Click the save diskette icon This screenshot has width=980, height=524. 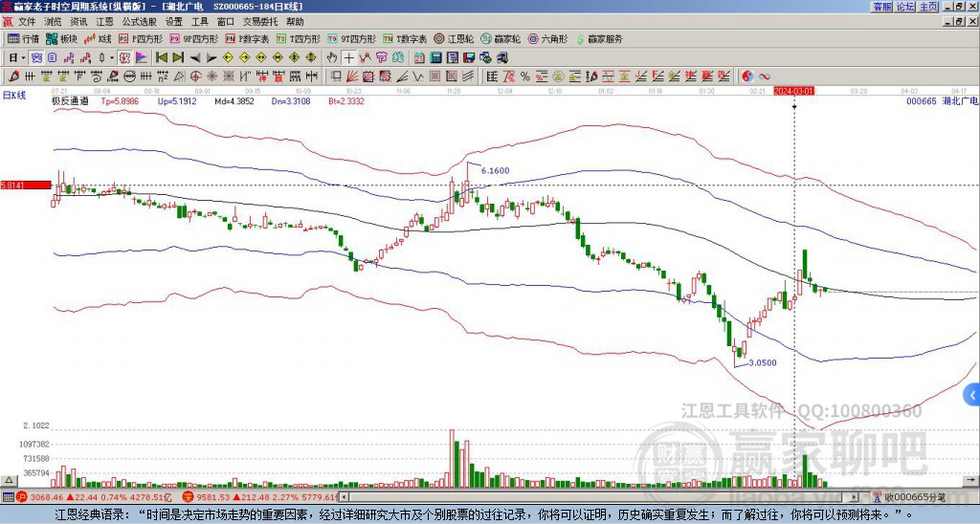pos(469,58)
